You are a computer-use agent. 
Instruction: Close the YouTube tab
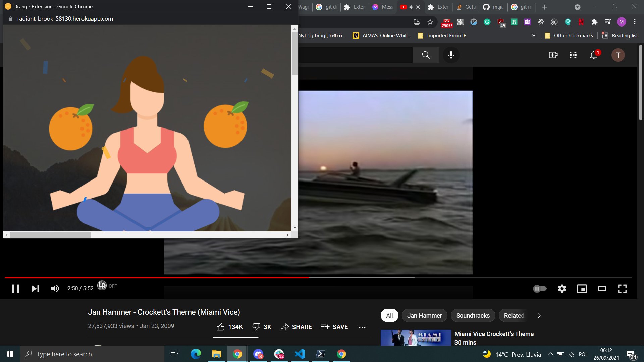pos(418,7)
